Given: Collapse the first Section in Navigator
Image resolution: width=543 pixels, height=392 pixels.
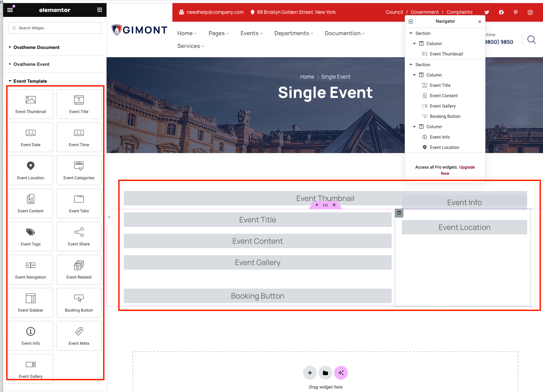Looking at the screenshot, I should 411,33.
